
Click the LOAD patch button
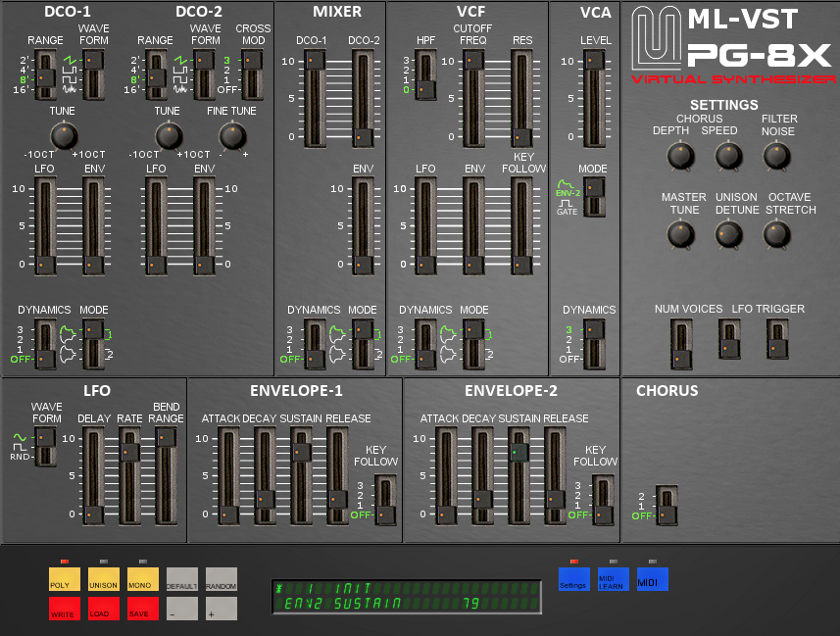point(104,608)
